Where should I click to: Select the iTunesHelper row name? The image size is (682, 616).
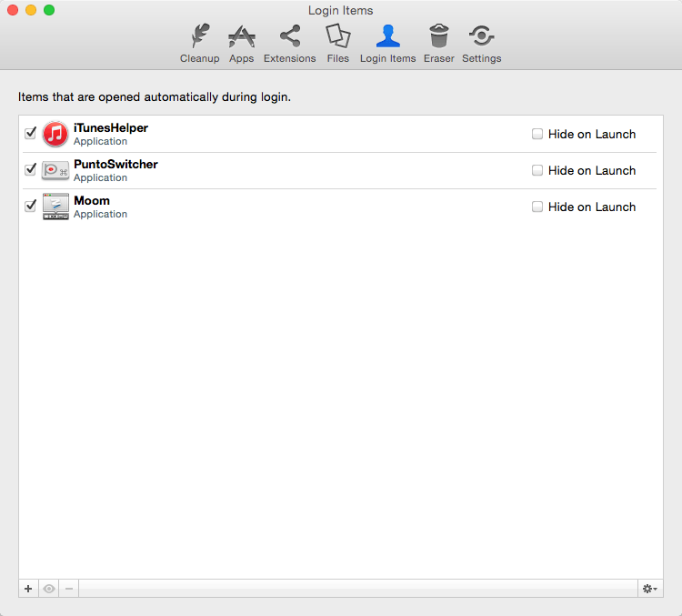coord(111,128)
